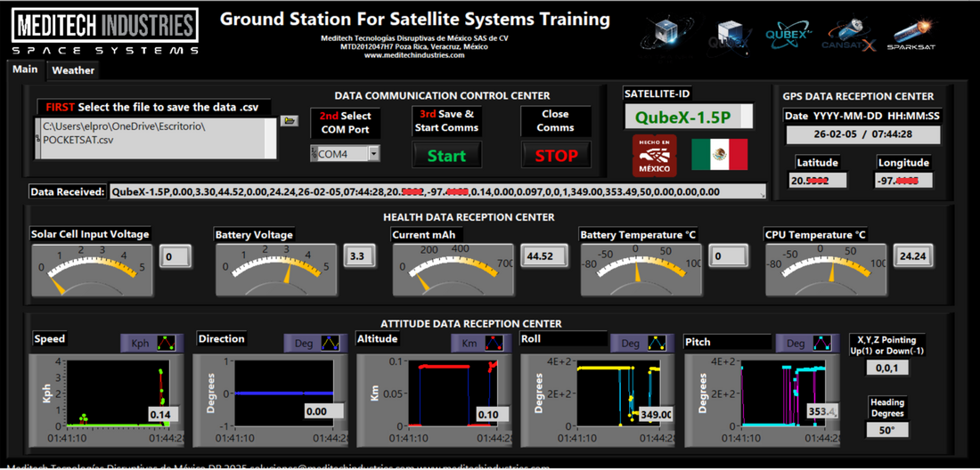Viewport: 980px width, 470px height.
Task: Expand the COM4 port dropdown
Action: tap(374, 153)
